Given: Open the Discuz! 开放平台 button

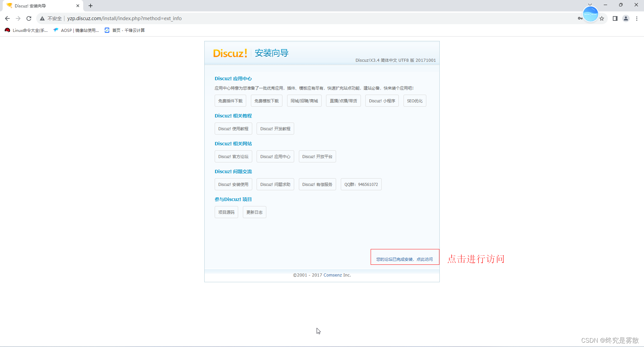Looking at the screenshot, I should click(x=317, y=156).
